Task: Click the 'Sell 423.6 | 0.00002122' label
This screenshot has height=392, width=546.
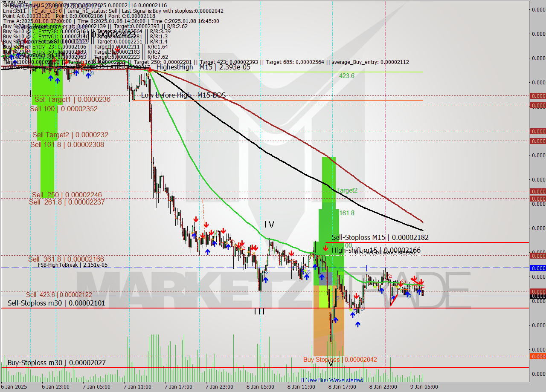Action: click(x=59, y=295)
